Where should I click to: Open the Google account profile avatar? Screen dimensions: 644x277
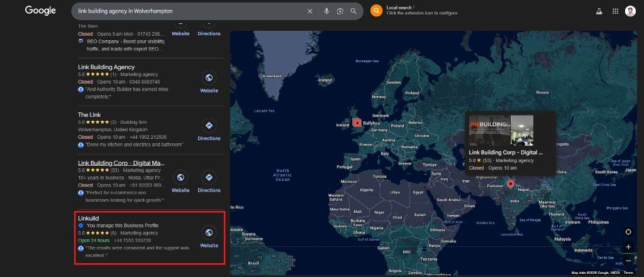pos(630,11)
